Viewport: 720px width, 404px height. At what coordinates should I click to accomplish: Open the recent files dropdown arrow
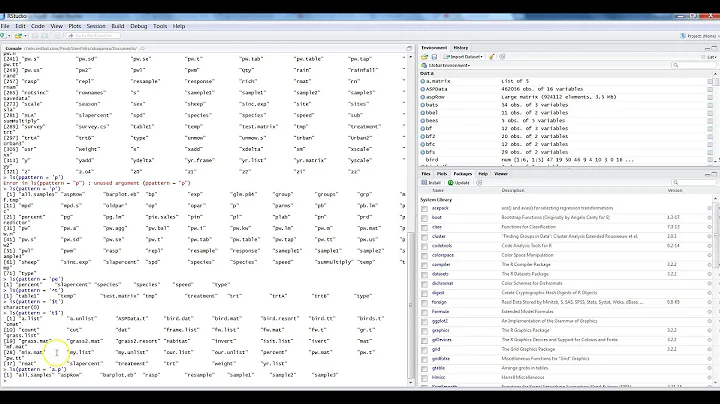(25, 35)
